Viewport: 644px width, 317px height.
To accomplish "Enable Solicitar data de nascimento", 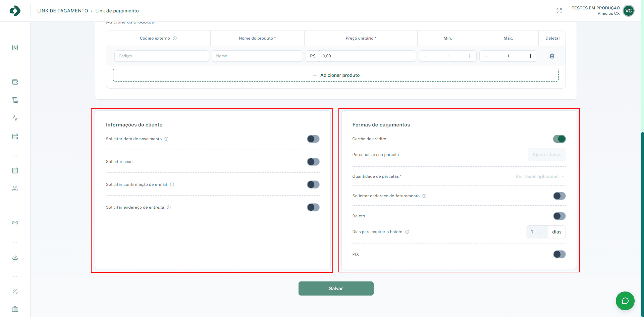I will point(313,139).
